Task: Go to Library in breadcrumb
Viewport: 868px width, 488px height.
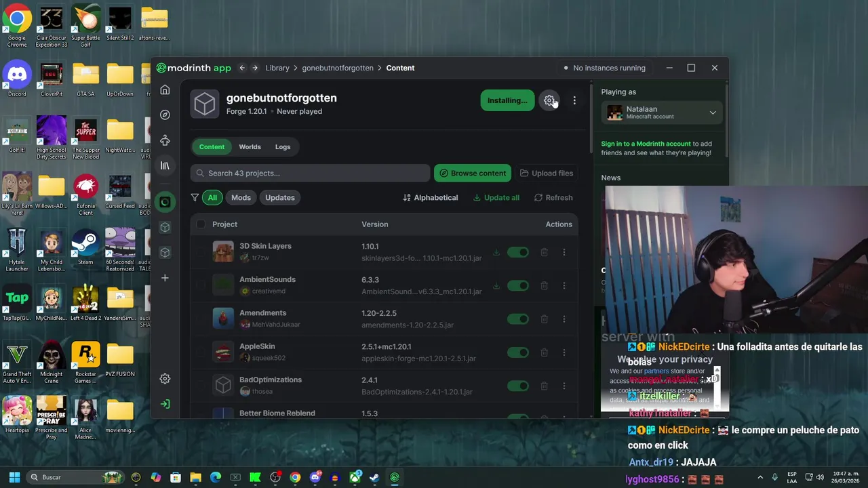Action: (277, 68)
